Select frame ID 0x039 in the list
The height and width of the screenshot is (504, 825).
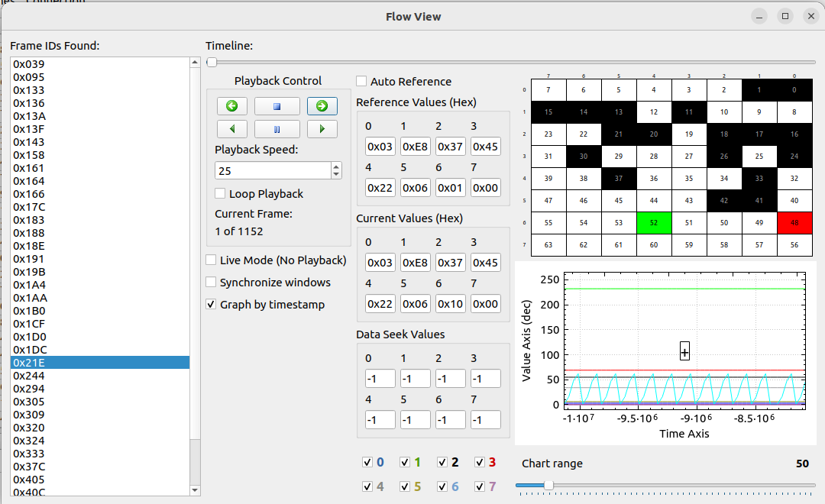100,64
